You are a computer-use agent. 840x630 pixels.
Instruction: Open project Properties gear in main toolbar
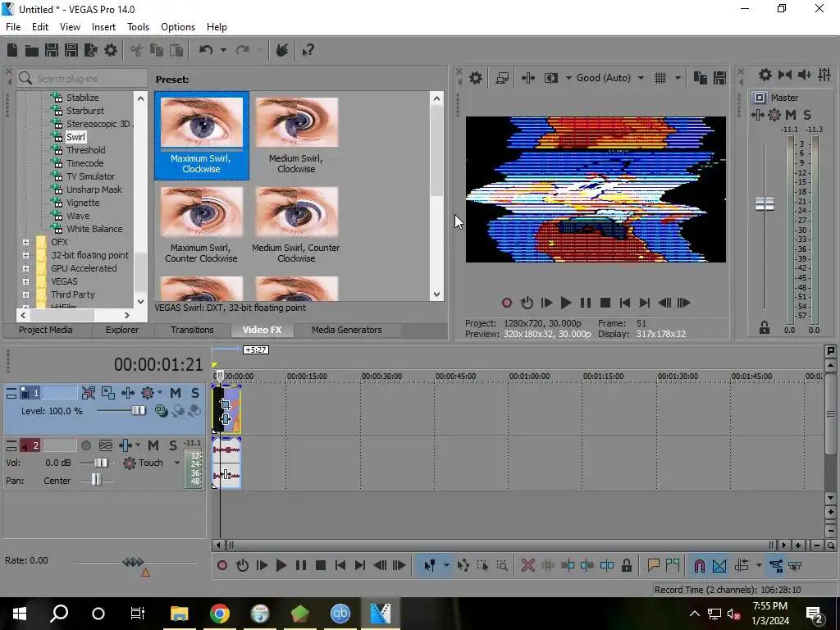(x=111, y=50)
